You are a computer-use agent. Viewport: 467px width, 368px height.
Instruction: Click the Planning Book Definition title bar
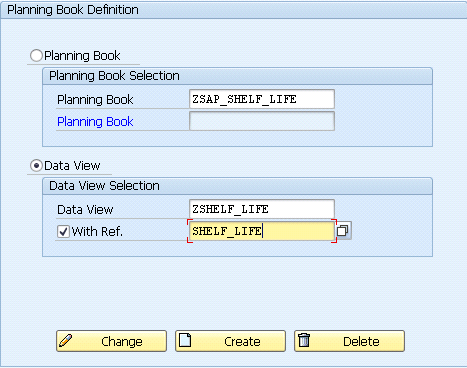(x=233, y=10)
